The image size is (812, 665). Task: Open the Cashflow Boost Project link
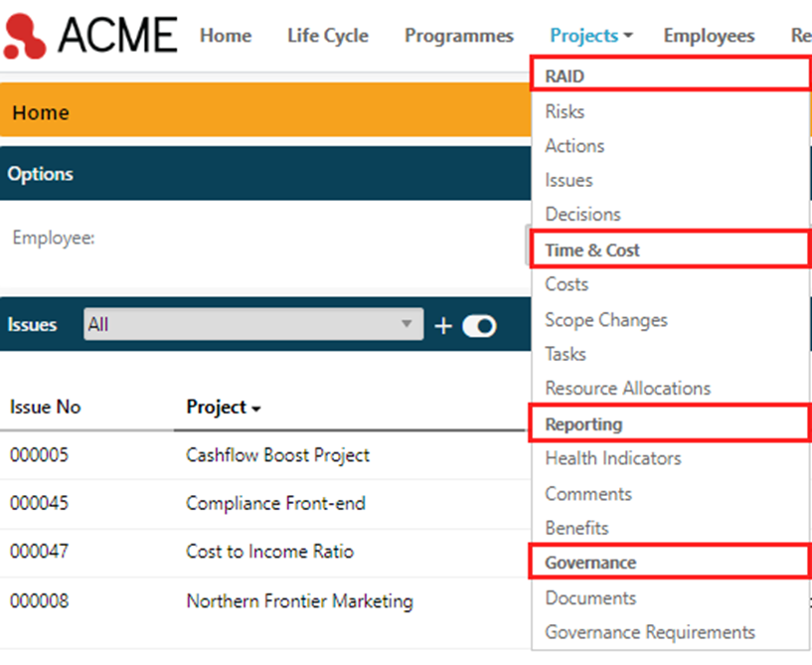point(277,455)
